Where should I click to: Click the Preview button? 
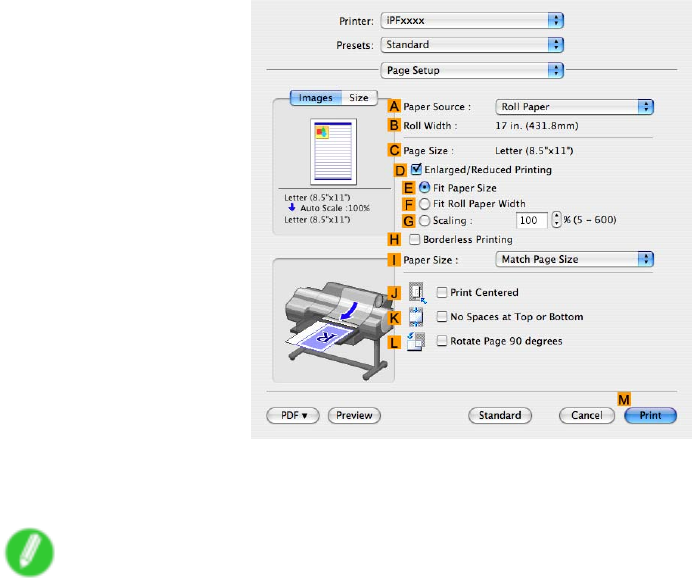coord(354,415)
